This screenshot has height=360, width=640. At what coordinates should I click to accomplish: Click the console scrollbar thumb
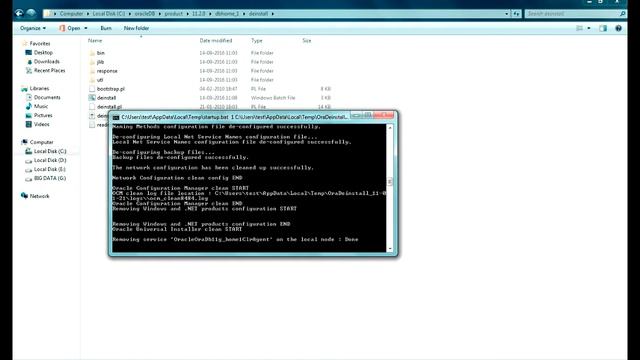390,182
